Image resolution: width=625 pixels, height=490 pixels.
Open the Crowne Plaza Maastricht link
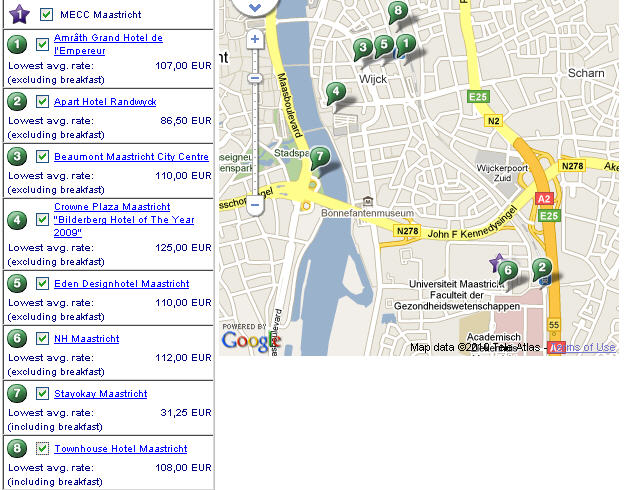(x=112, y=207)
